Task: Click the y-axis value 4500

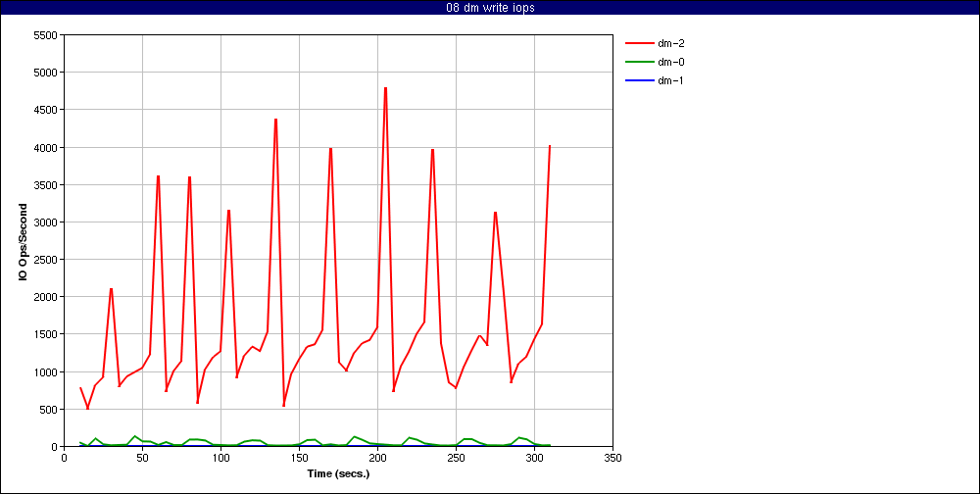Action: (x=45, y=110)
